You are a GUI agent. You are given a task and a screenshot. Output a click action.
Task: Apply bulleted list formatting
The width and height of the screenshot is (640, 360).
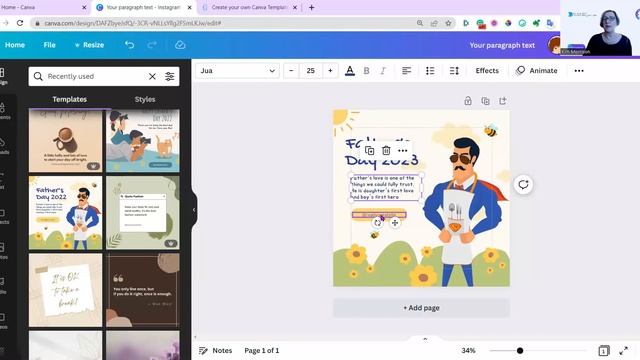pyautogui.click(x=430, y=71)
